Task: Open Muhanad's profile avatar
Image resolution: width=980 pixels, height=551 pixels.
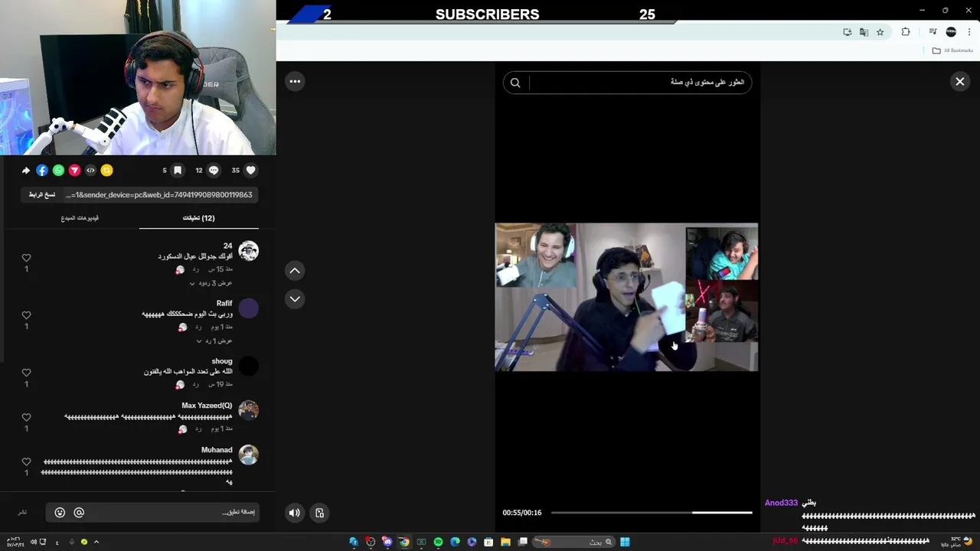Action: coord(248,455)
